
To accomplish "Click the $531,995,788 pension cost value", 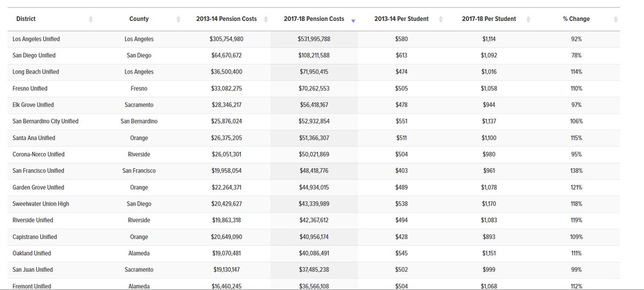I will 314,39.
